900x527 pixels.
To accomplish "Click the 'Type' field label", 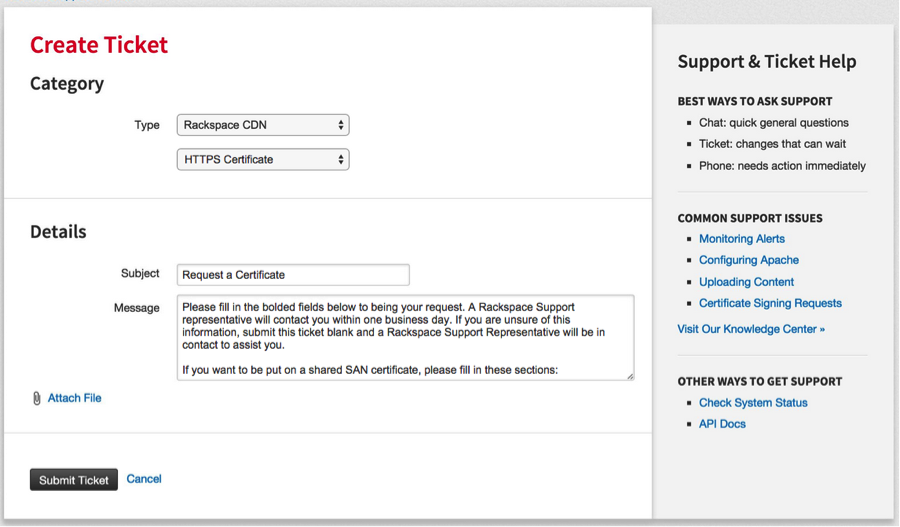I will pos(147,125).
